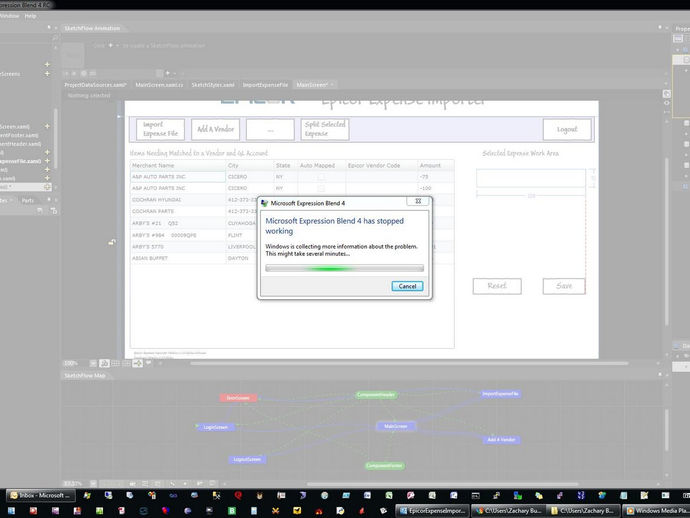Screen dimensions: 690x518
Task: Toggle the highlighted snapping icon below artboard
Action: pos(138,364)
